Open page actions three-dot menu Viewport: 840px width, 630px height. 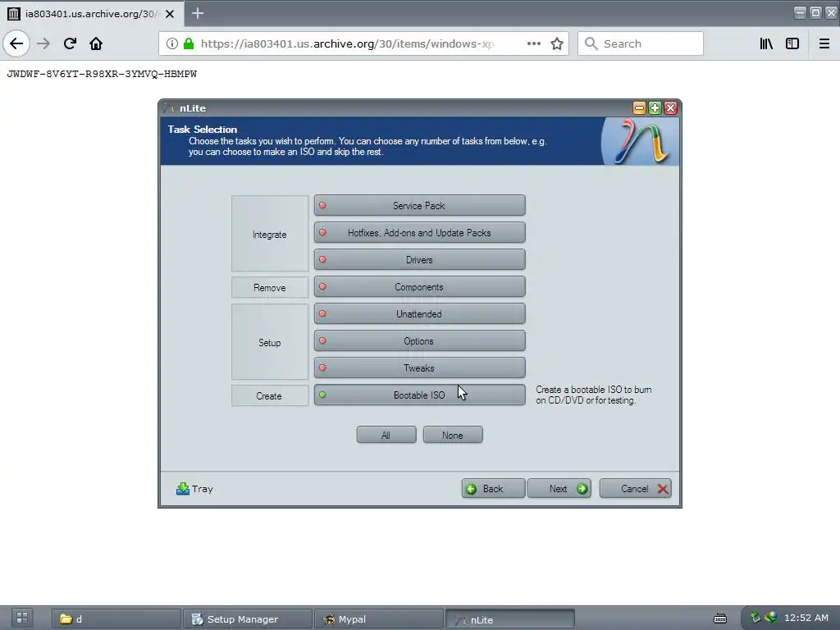point(533,43)
